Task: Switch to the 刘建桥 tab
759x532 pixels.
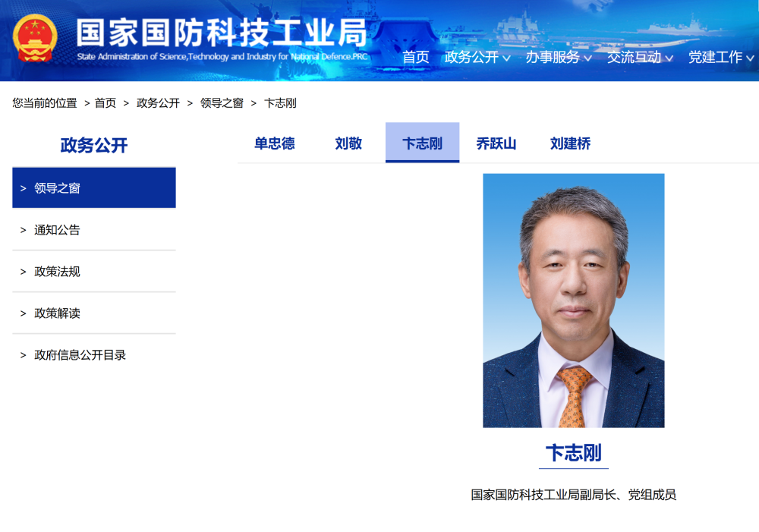Action: tap(570, 143)
